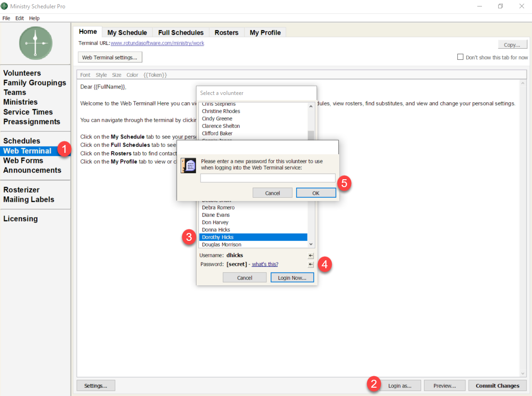Open the Color formatting dropdown

(x=132, y=75)
